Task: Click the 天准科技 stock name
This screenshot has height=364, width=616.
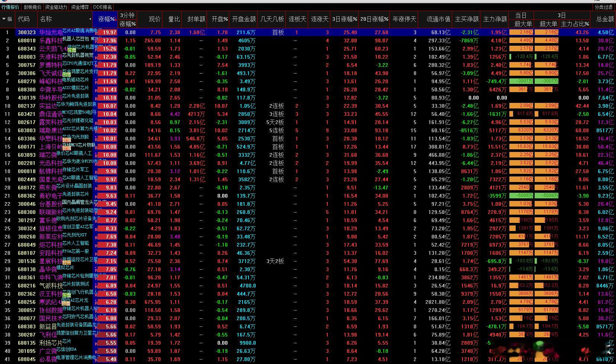Action: coord(51,57)
